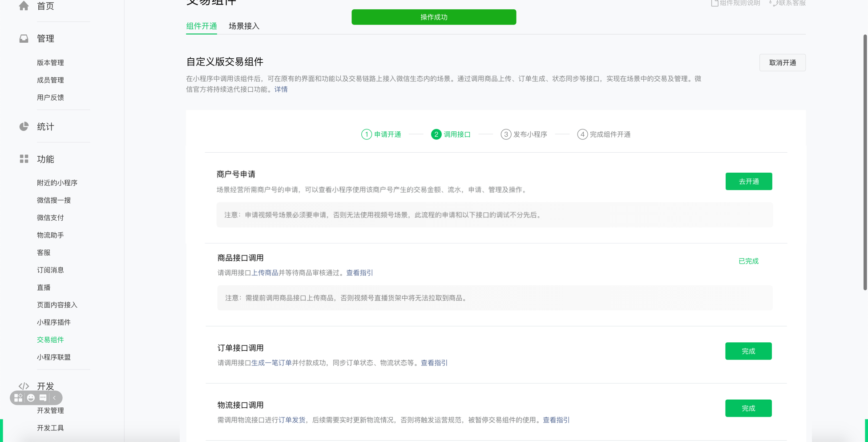Click the home icon beside 首页

(x=24, y=6)
